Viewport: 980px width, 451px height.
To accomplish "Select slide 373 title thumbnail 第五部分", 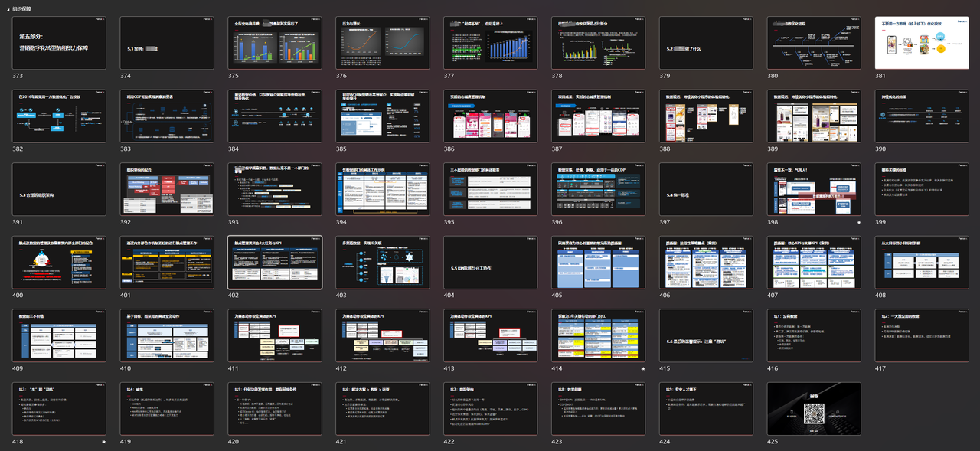I will (x=59, y=43).
